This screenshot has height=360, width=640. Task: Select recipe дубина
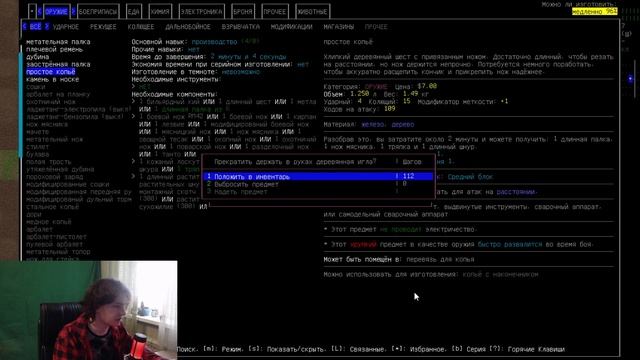click(x=38, y=57)
